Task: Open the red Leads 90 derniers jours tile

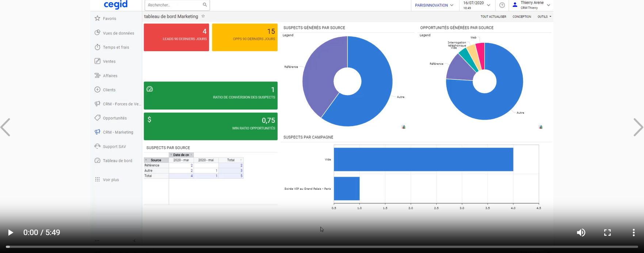Action: click(176, 37)
